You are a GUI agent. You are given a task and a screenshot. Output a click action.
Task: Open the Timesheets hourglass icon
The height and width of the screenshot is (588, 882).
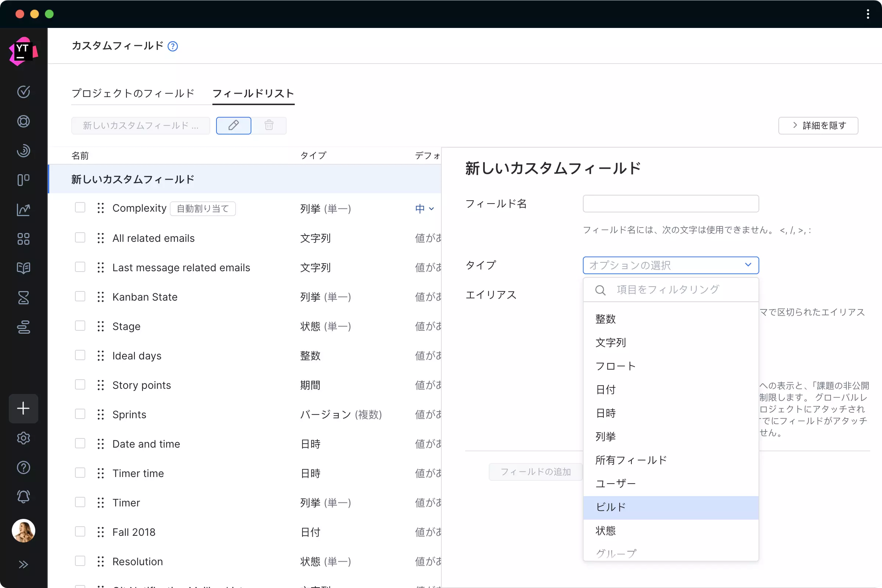point(23,298)
